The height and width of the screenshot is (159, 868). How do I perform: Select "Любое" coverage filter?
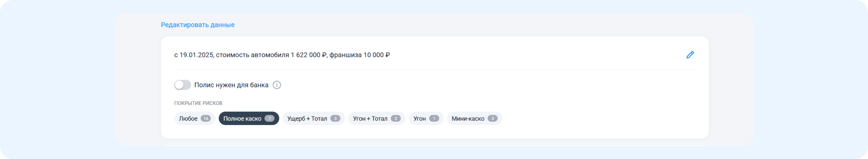(x=195, y=118)
